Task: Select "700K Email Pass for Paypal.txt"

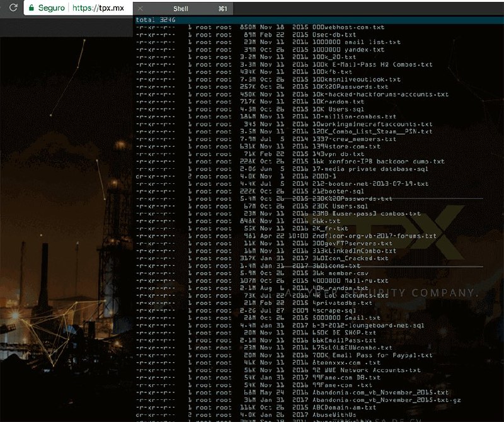Action: (x=372, y=355)
